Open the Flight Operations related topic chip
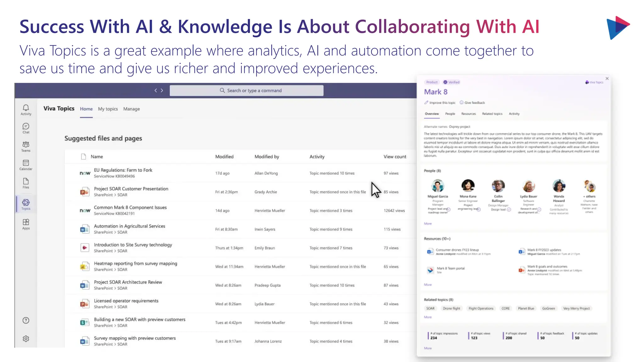644x362 pixels. tap(481, 308)
